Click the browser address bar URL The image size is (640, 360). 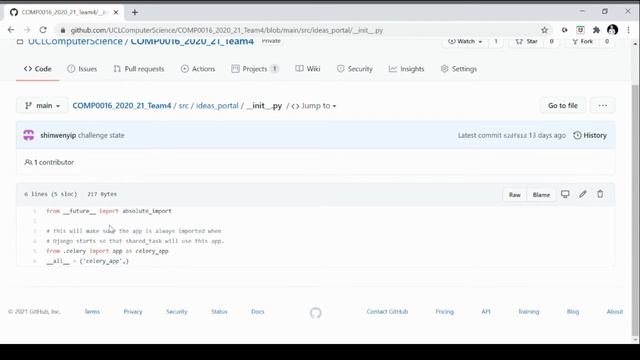pos(227,30)
